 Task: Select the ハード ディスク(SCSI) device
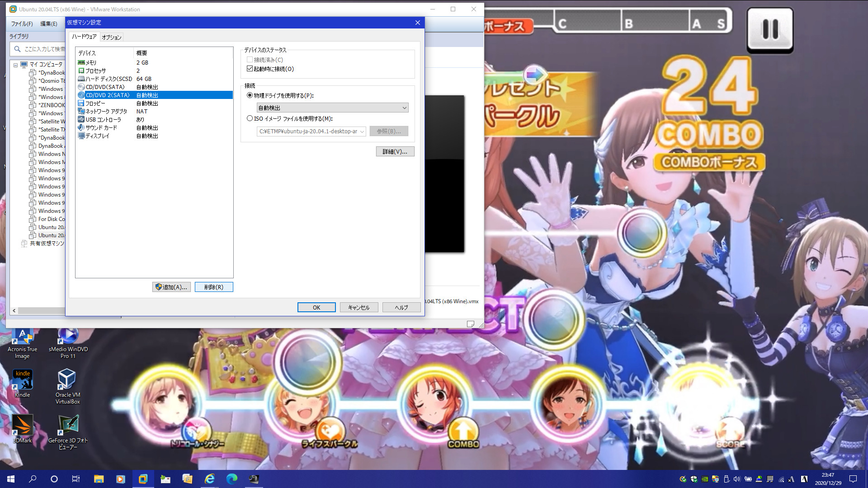[154, 79]
